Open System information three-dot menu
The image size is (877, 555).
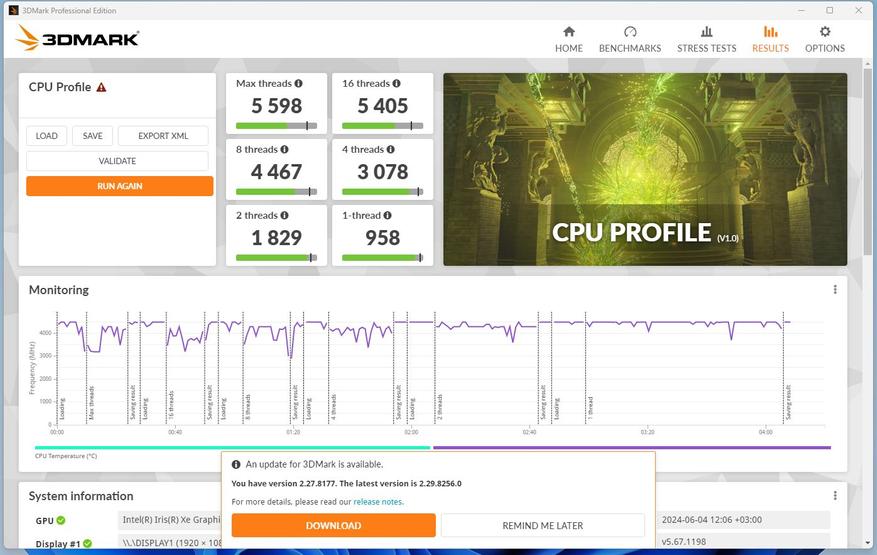[x=835, y=496]
